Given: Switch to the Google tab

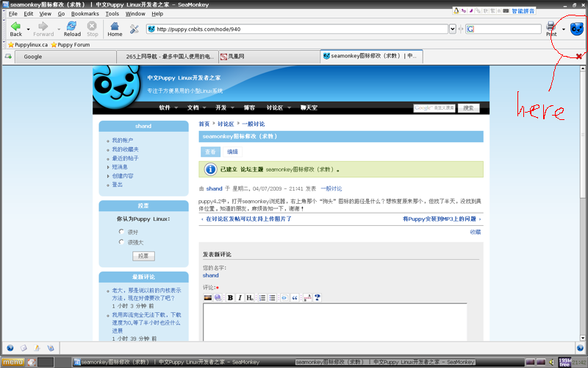Looking at the screenshot, I should (65, 57).
